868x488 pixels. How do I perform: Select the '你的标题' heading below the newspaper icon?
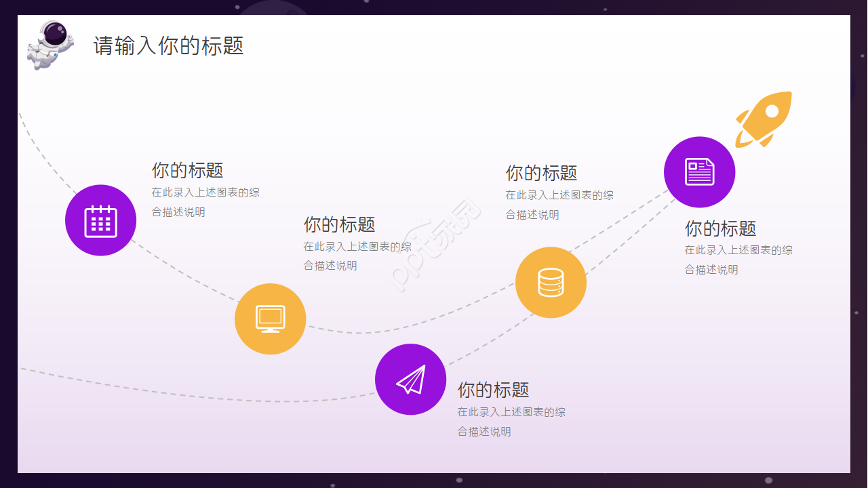click(720, 228)
